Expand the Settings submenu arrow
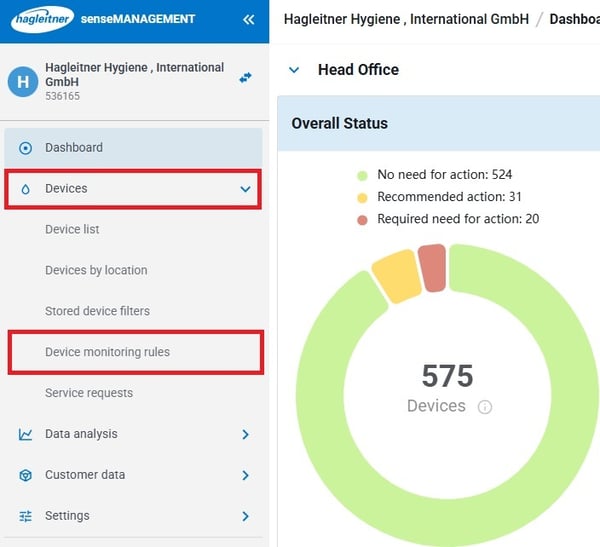Viewport: 600px width, 547px height. coord(245,516)
